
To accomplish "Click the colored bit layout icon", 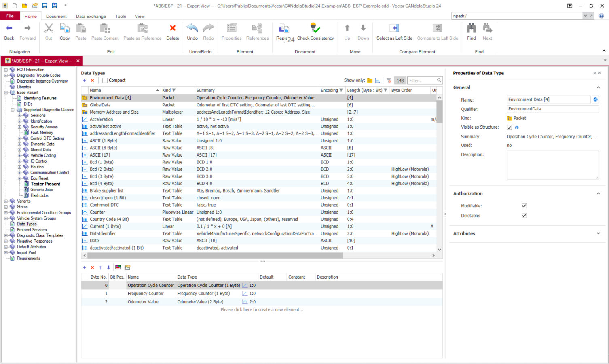I will point(118,267).
